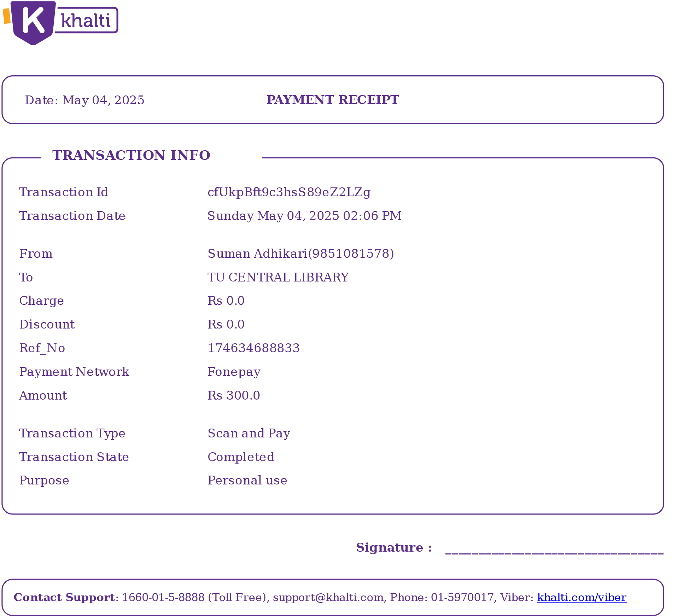Click the 'Charge' label

(x=41, y=301)
